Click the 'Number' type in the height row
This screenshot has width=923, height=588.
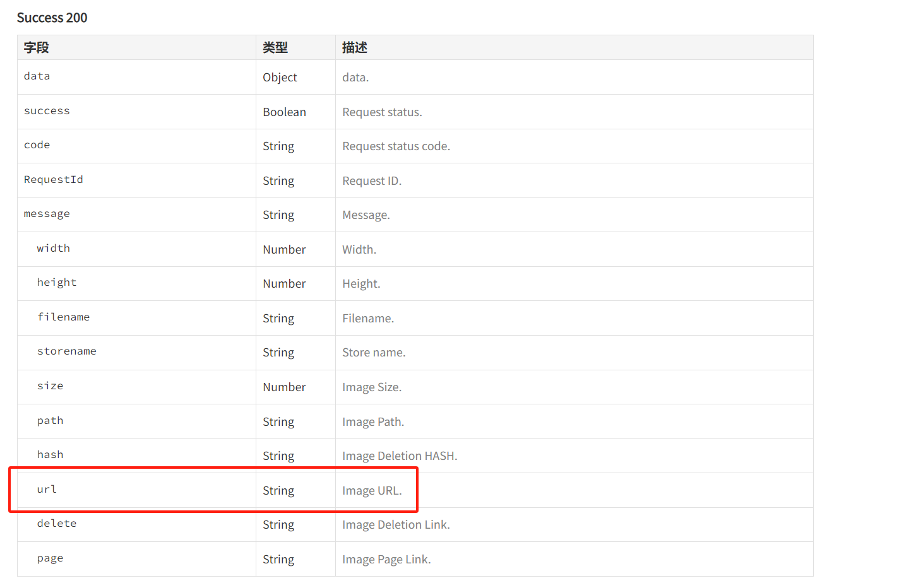click(x=284, y=283)
